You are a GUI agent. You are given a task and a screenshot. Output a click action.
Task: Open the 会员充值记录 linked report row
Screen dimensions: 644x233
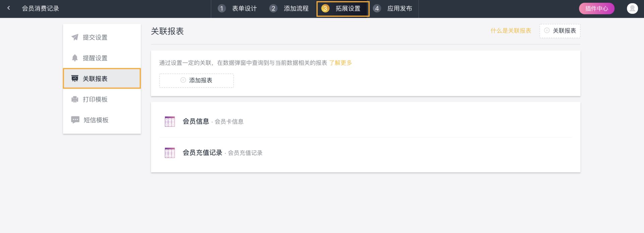(202, 153)
